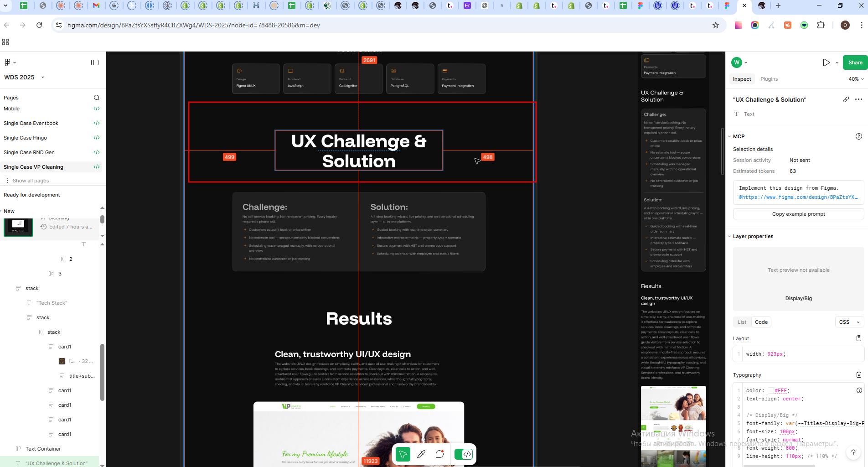
Task: Open presentation options chevron beside play
Action: (x=837, y=62)
